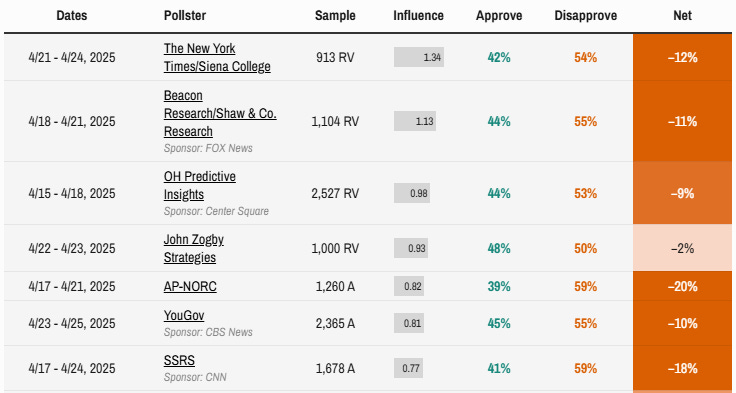
Task: Select the light −2% net cell
Action: [x=682, y=248]
